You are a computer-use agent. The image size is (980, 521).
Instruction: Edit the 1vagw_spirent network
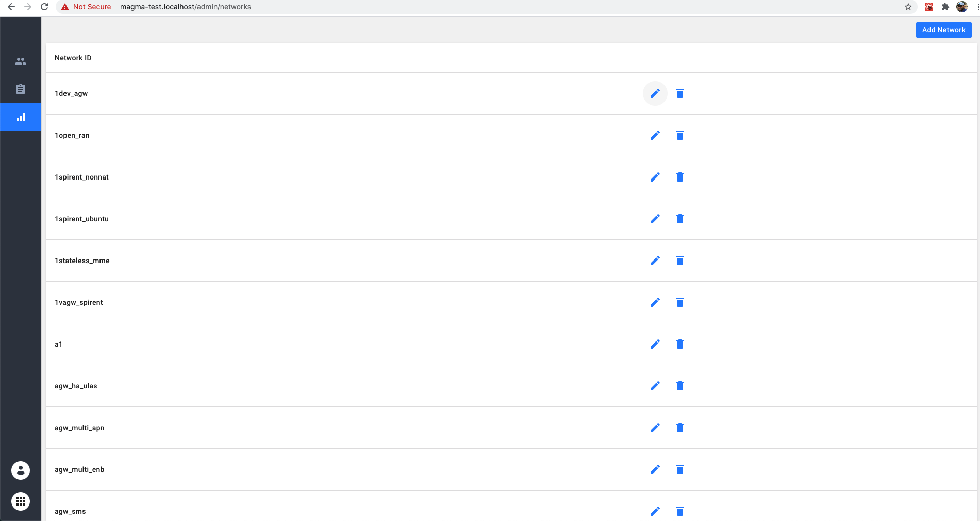pyautogui.click(x=655, y=302)
